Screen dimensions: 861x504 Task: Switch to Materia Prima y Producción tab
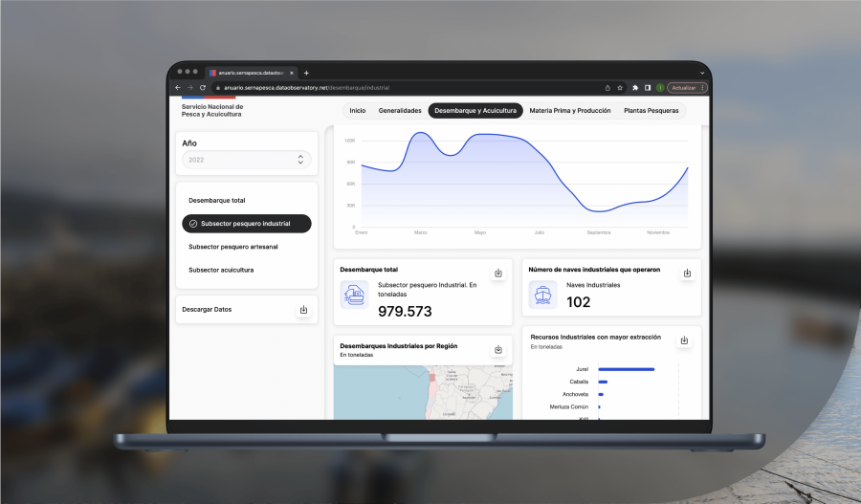(570, 111)
